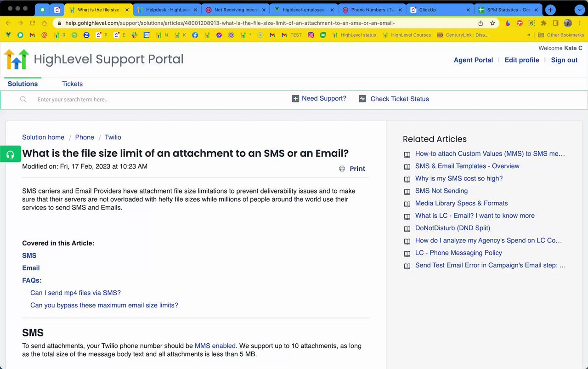
Task: Click the green headset support widget
Action: pos(10,154)
